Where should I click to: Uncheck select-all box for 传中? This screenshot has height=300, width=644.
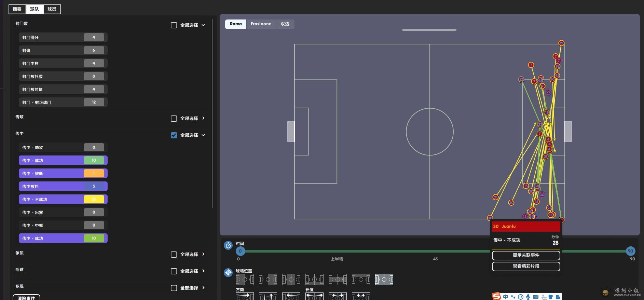174,135
